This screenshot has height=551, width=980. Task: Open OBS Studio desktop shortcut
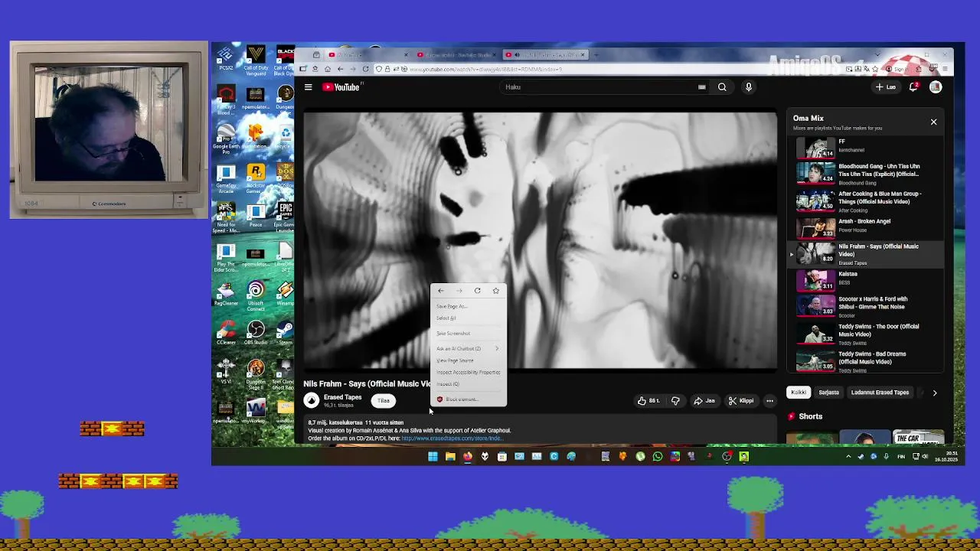click(x=256, y=333)
